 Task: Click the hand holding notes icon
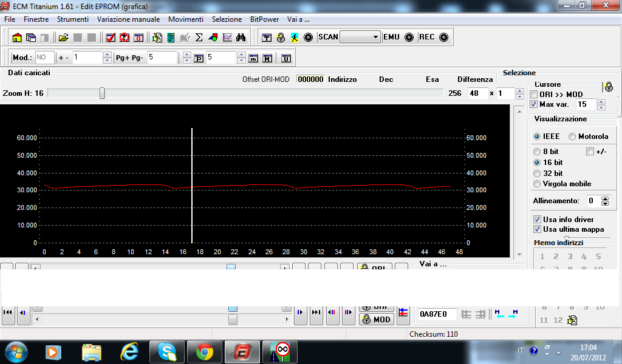click(x=157, y=38)
